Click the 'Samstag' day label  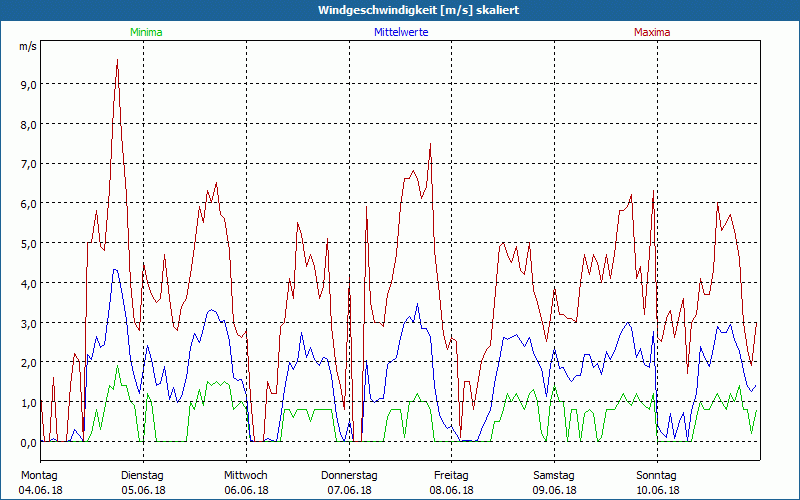[x=554, y=476]
